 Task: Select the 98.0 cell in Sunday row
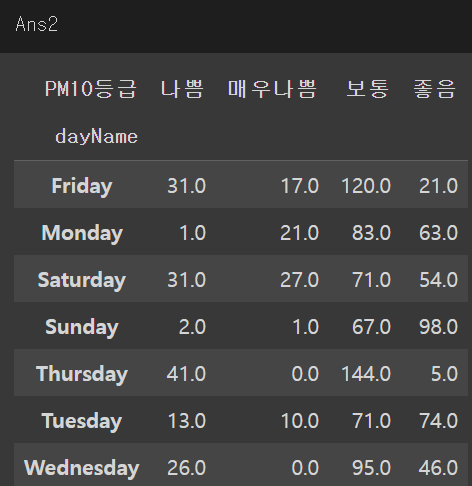coord(438,327)
